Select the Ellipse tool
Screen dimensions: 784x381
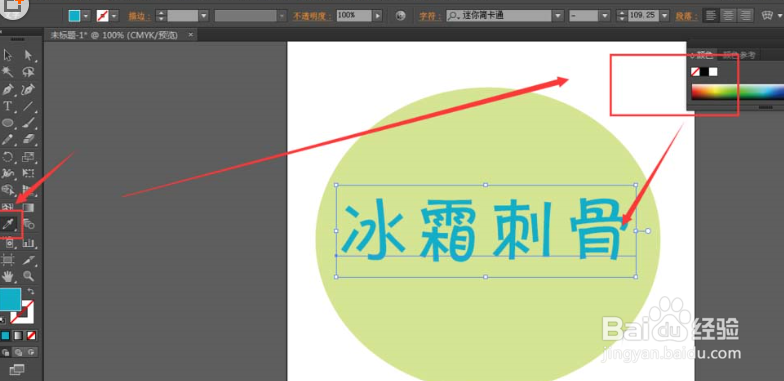pos(8,122)
